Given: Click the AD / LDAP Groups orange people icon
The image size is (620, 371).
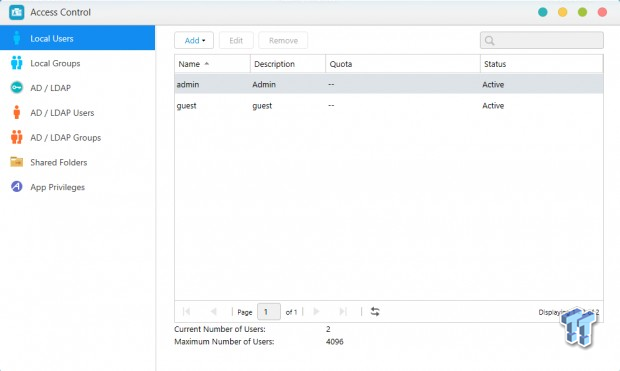Looking at the screenshot, I should coord(17,137).
